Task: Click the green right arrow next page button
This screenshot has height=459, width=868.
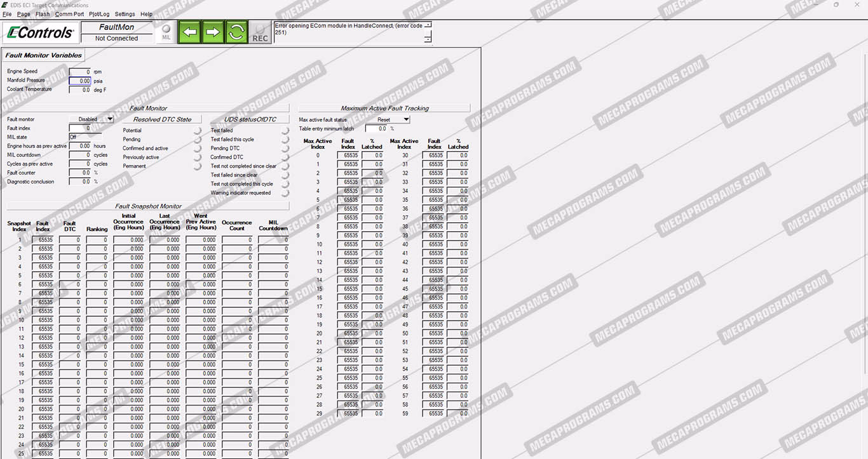Action: tap(213, 32)
